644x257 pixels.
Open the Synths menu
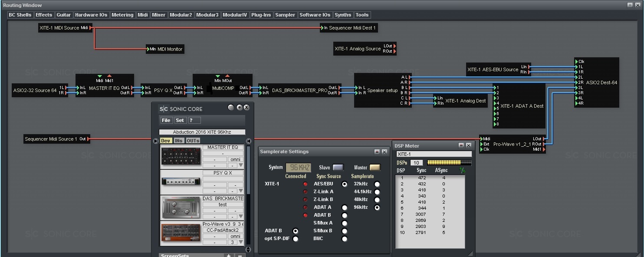[343, 15]
